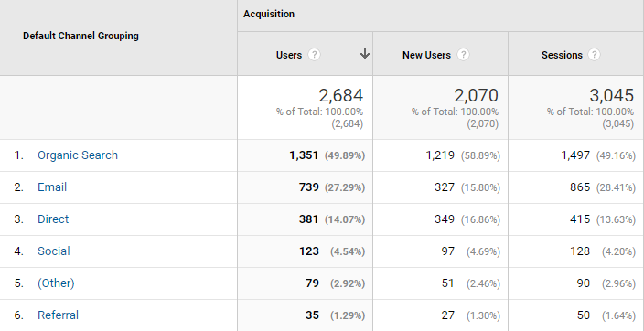The height and width of the screenshot is (331, 644).
Task: Click Referral sessions value 50
Action: pos(584,315)
